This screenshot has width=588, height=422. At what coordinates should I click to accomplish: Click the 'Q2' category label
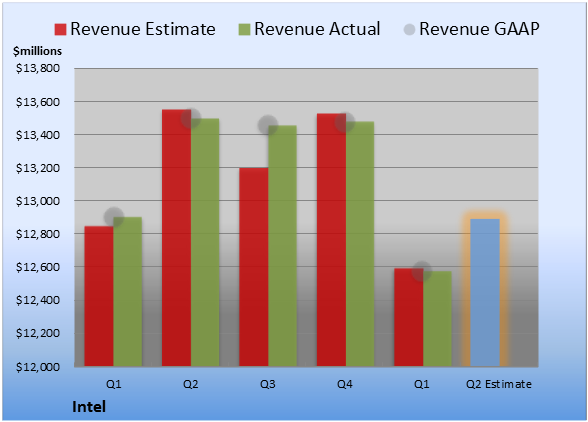[x=191, y=384]
